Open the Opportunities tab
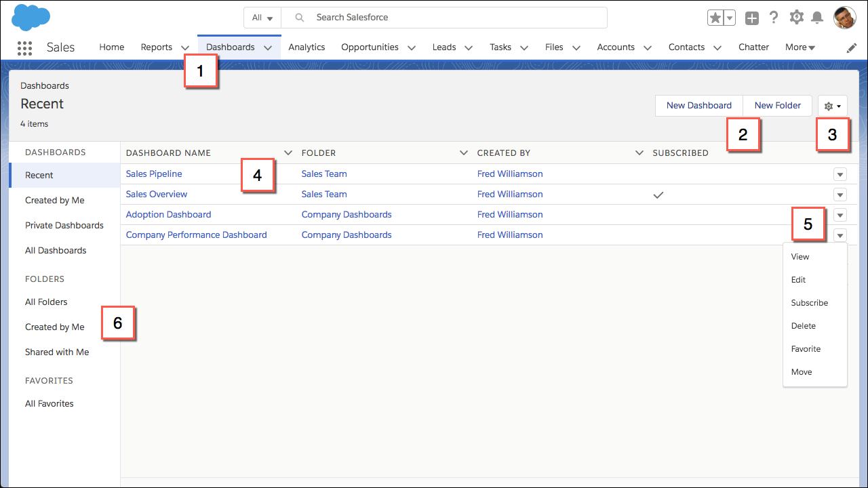 (370, 47)
